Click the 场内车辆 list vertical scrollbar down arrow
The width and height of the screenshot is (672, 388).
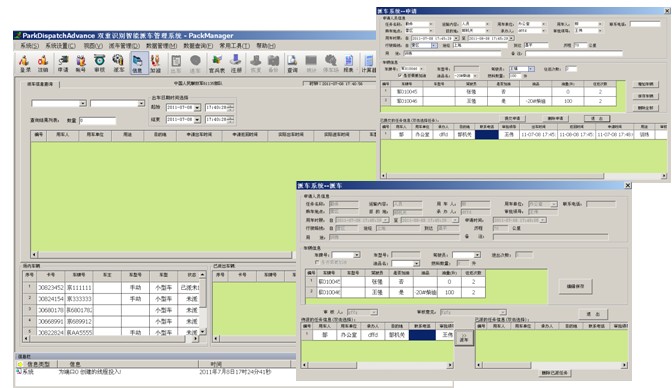tap(203, 331)
